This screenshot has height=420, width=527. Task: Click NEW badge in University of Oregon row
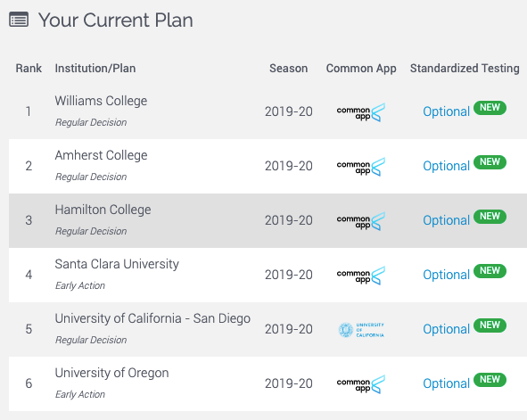490,379
